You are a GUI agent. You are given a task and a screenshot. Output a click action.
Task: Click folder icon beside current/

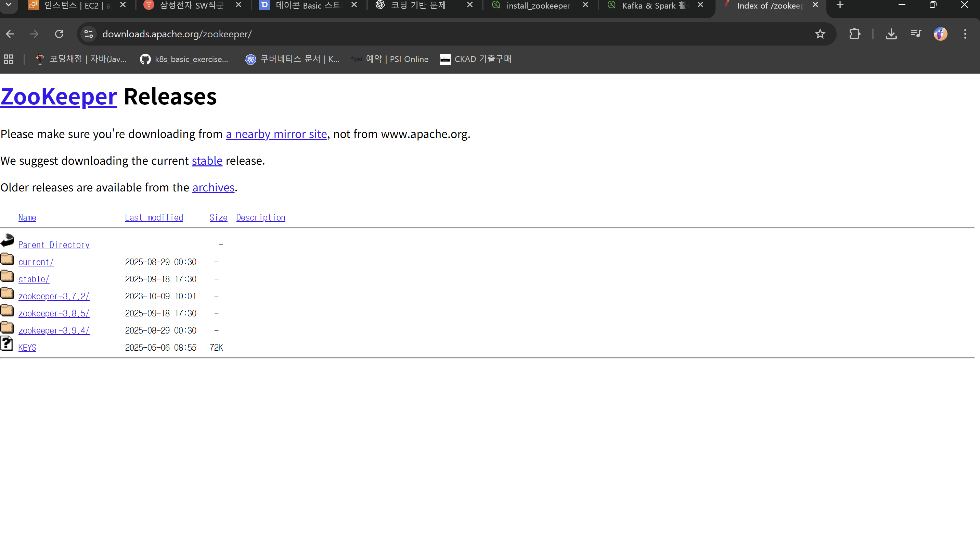point(7,259)
